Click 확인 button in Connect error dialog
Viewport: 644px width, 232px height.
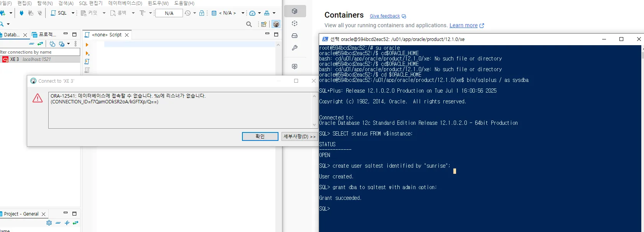click(x=260, y=136)
